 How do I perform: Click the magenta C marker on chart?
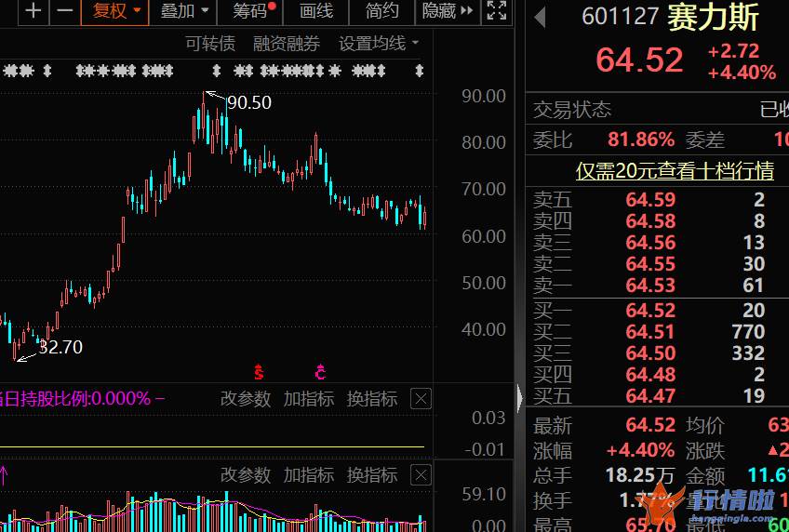click(320, 372)
